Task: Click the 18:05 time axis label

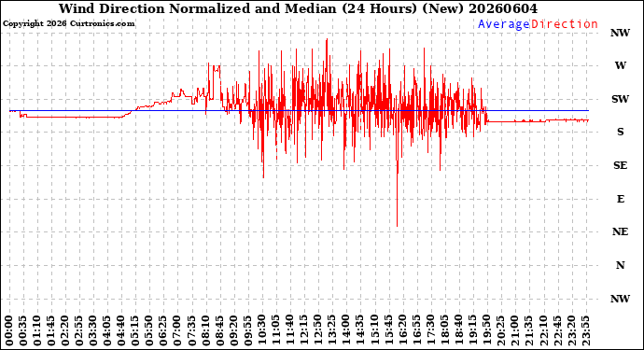Action: point(445,331)
